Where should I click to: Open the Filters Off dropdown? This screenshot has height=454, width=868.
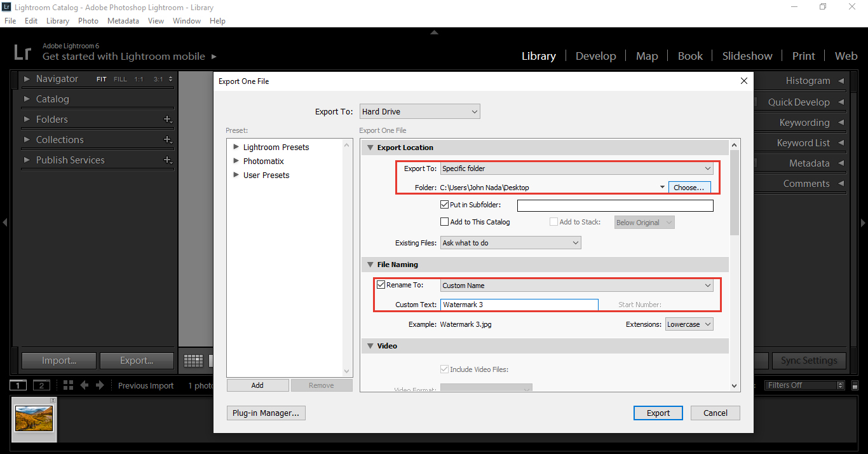click(805, 385)
